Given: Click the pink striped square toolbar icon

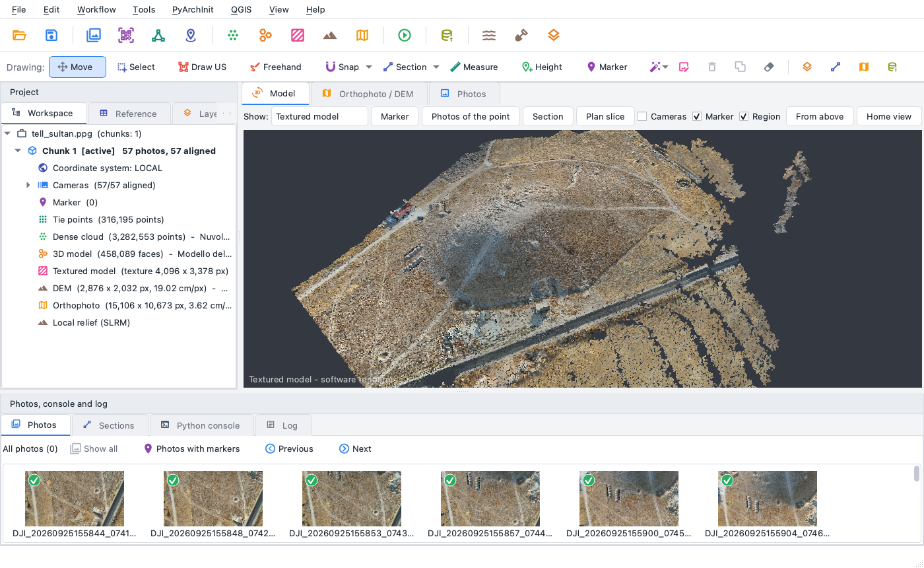Looking at the screenshot, I should 298,36.
